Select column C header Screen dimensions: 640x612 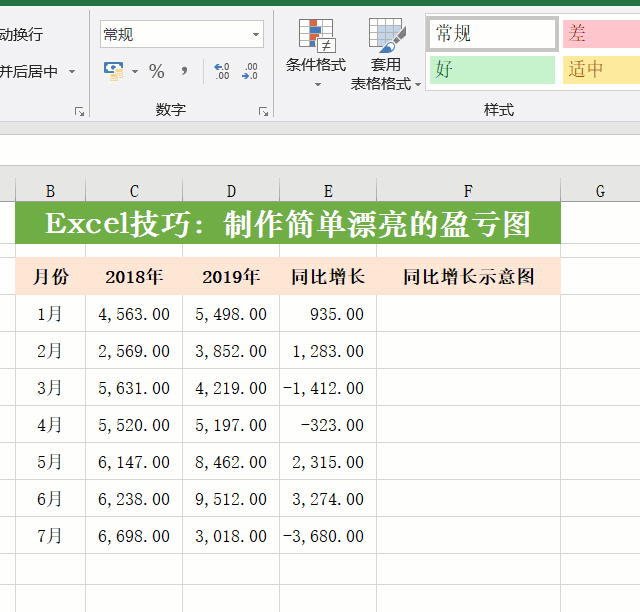pyautogui.click(x=134, y=191)
